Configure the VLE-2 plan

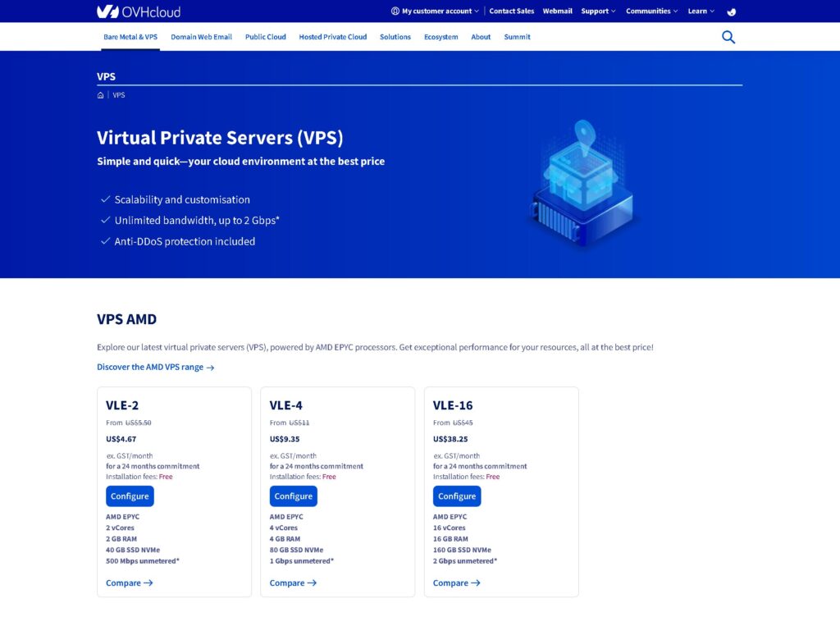click(130, 496)
